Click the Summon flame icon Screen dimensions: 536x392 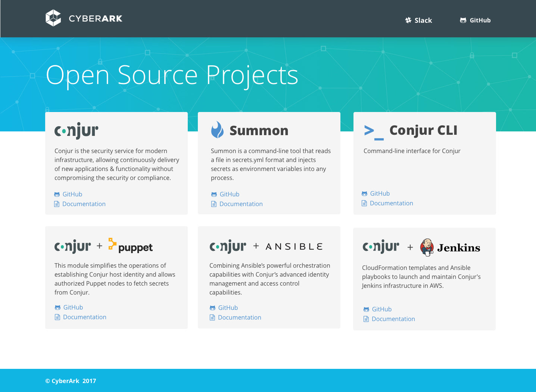point(217,130)
